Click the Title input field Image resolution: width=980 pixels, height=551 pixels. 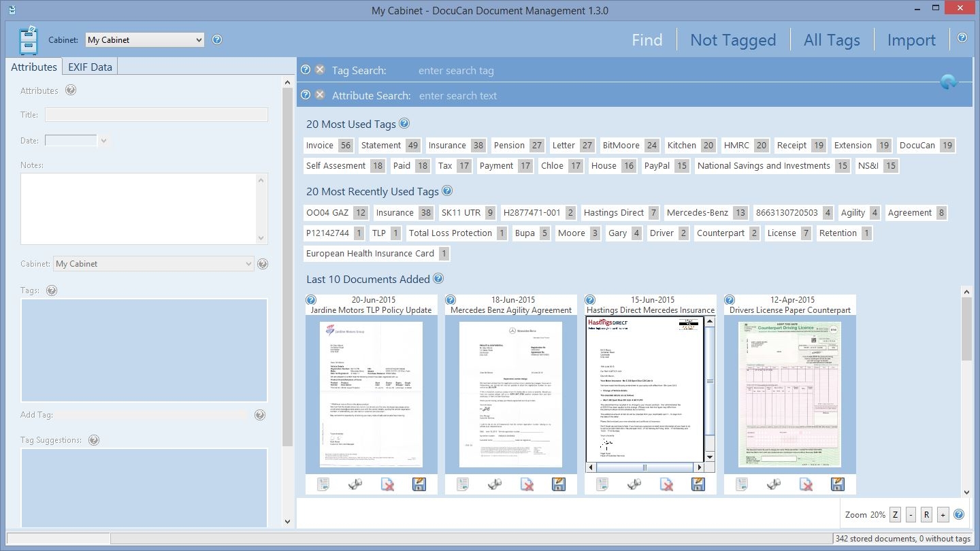pyautogui.click(x=157, y=115)
